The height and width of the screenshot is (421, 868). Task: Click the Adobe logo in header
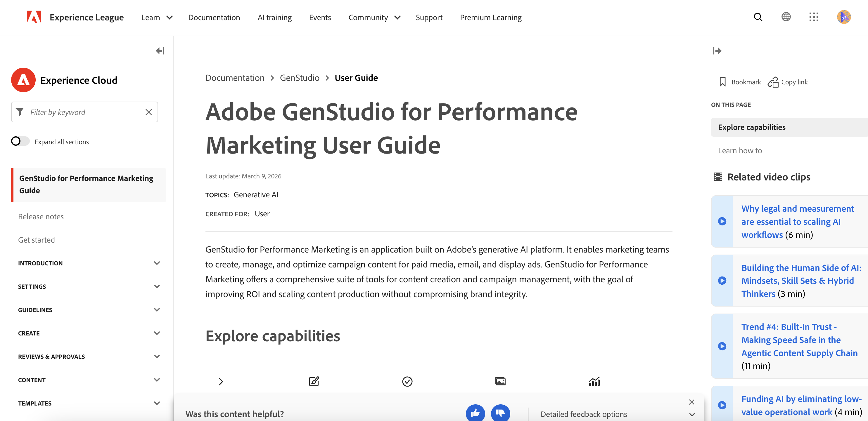[x=34, y=17]
